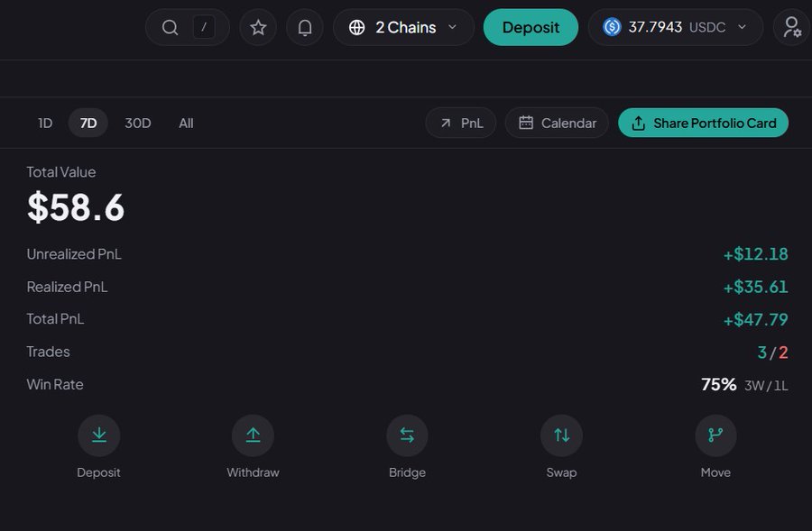The width and height of the screenshot is (812, 531).
Task: Click the Move label under the icon
Action: point(715,472)
